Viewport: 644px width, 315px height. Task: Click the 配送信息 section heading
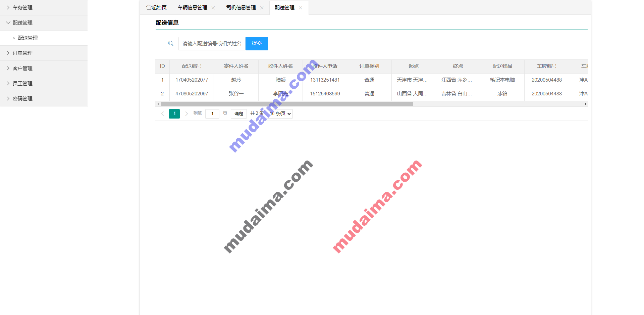point(167,23)
